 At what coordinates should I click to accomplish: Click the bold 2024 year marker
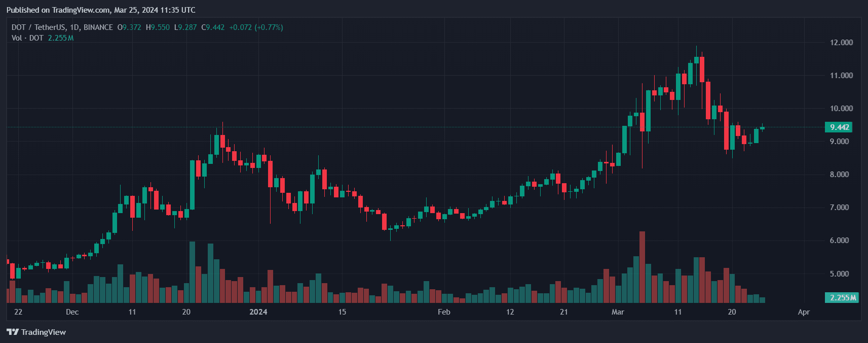point(258,312)
